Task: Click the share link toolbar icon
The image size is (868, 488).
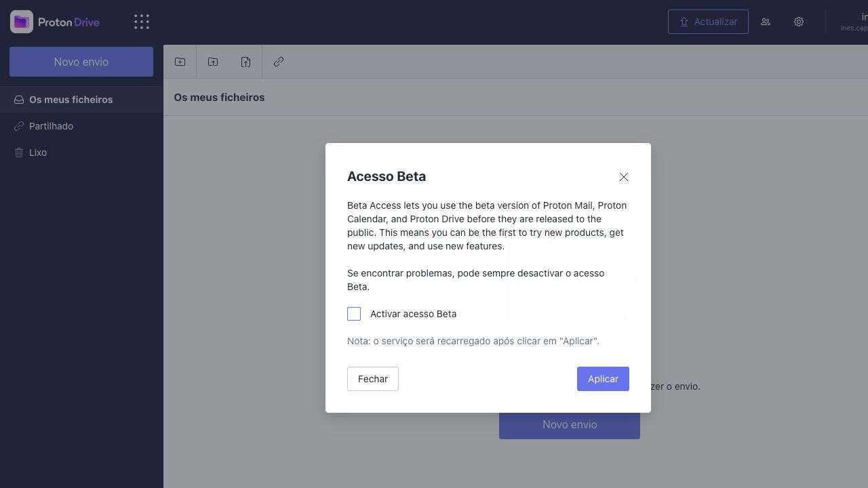Action: pyautogui.click(x=279, y=62)
